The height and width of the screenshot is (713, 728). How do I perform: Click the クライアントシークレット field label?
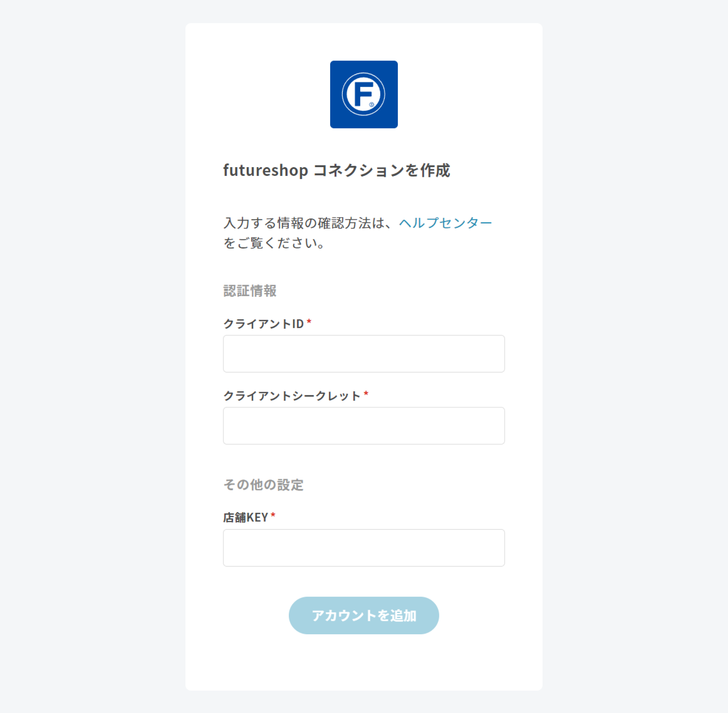(x=291, y=396)
